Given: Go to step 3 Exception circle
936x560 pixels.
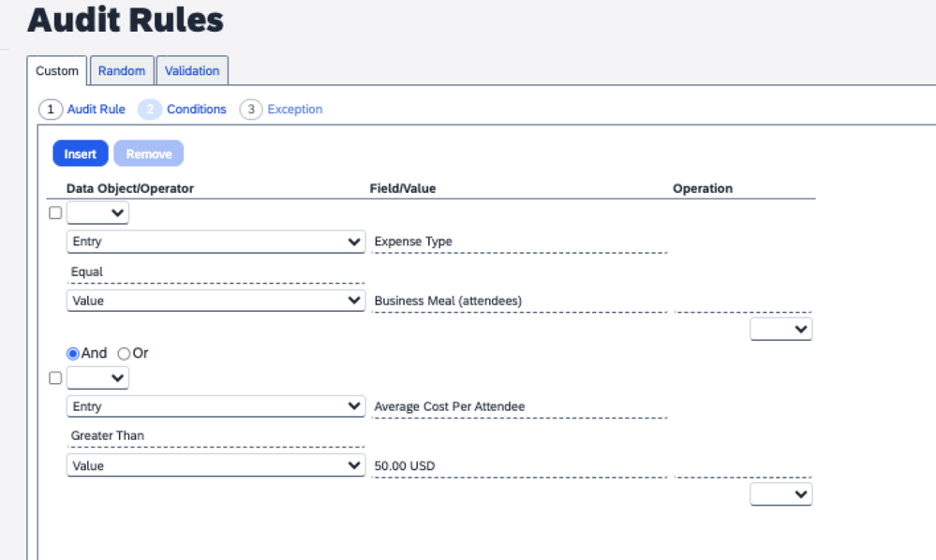Looking at the screenshot, I should coord(251,110).
